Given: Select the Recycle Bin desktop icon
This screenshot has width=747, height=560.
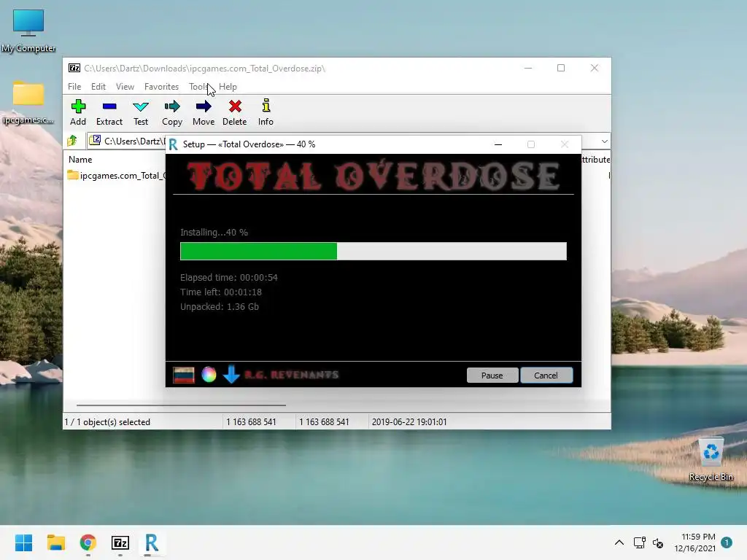Looking at the screenshot, I should click(x=711, y=460).
